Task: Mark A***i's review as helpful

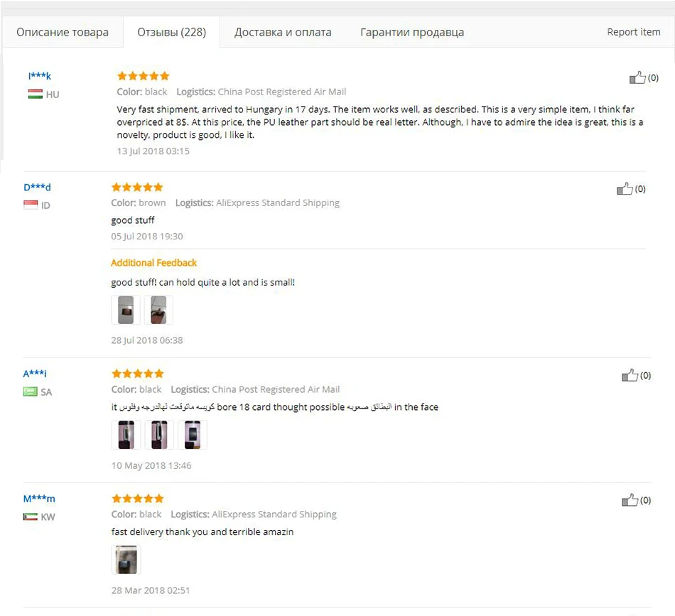Action: (x=630, y=375)
